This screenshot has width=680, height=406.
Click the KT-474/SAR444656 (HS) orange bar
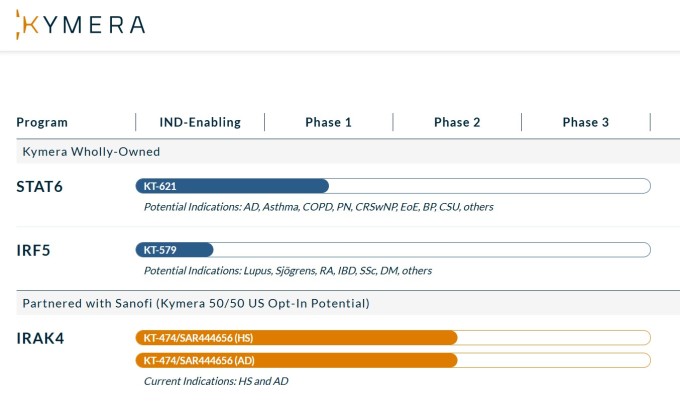297,337
